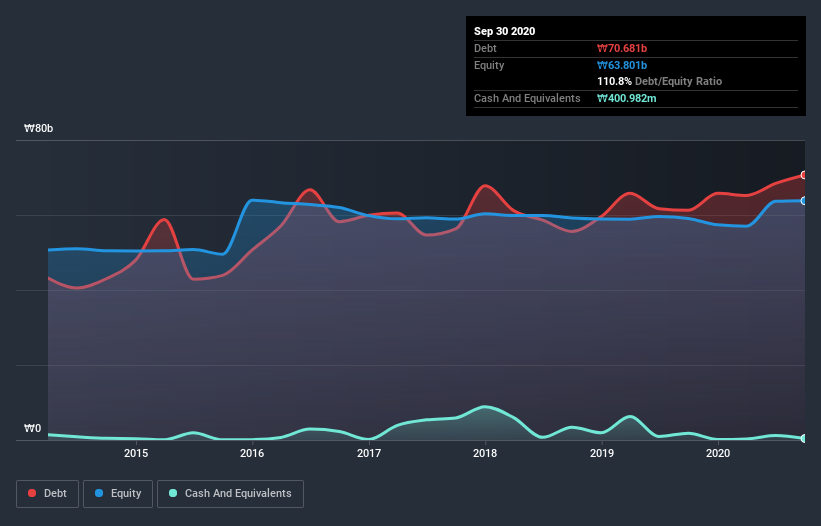Click the teal Cash legend dot
Image resolution: width=821 pixels, height=526 pixels.
(173, 493)
